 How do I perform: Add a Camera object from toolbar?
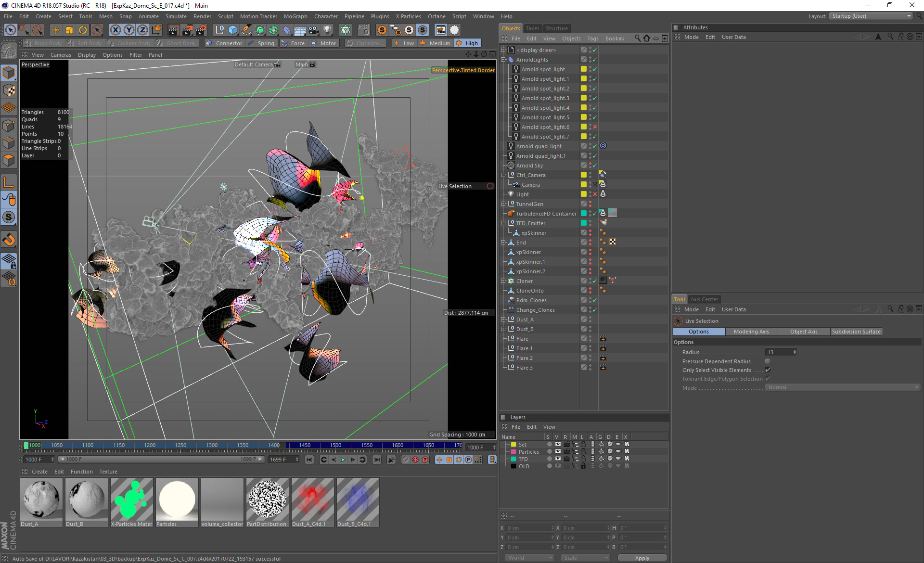pyautogui.click(x=314, y=30)
